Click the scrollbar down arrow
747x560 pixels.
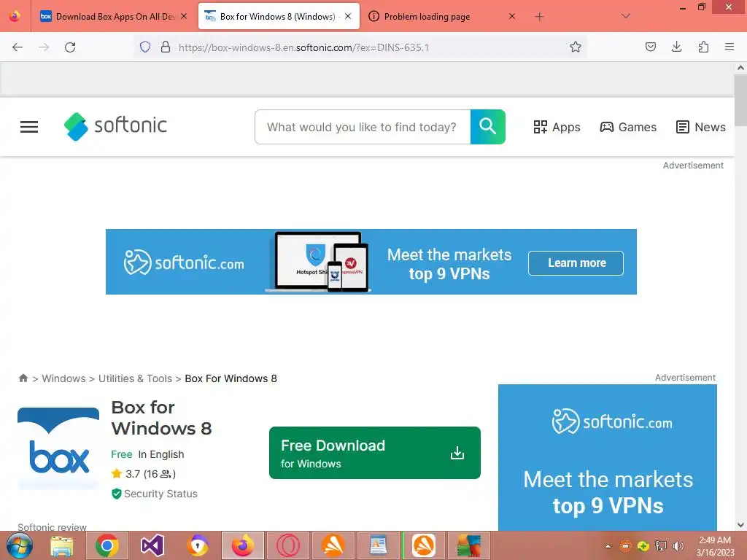coord(740,525)
